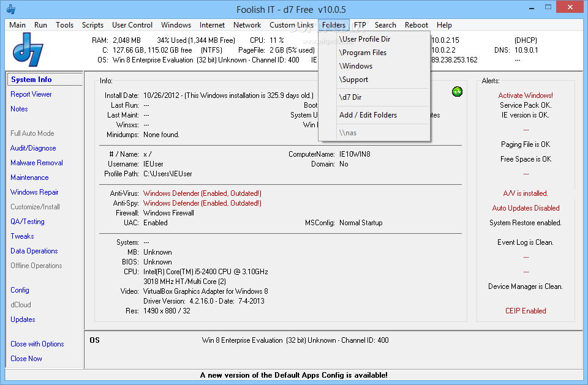Open Notes in sidebar
The image size is (588, 385).
[19, 109]
